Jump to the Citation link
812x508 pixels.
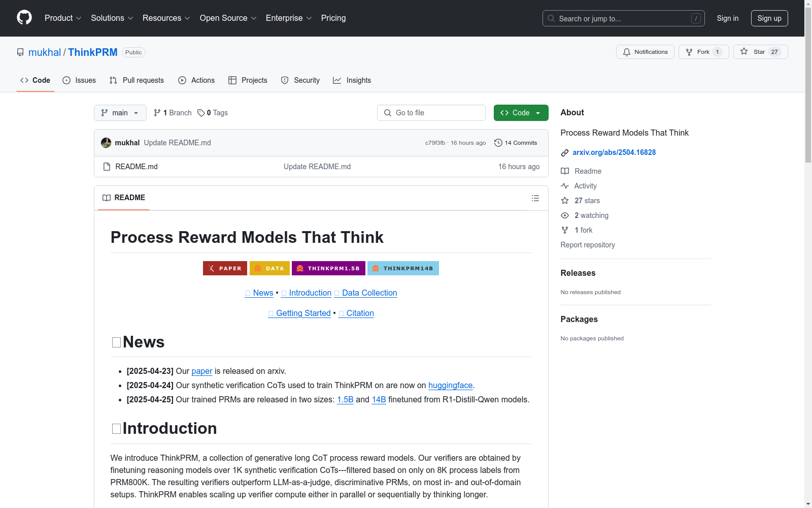(x=356, y=313)
